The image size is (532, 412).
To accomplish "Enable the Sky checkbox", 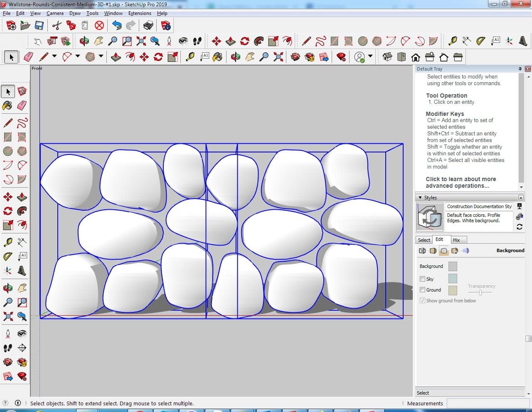I will (423, 279).
